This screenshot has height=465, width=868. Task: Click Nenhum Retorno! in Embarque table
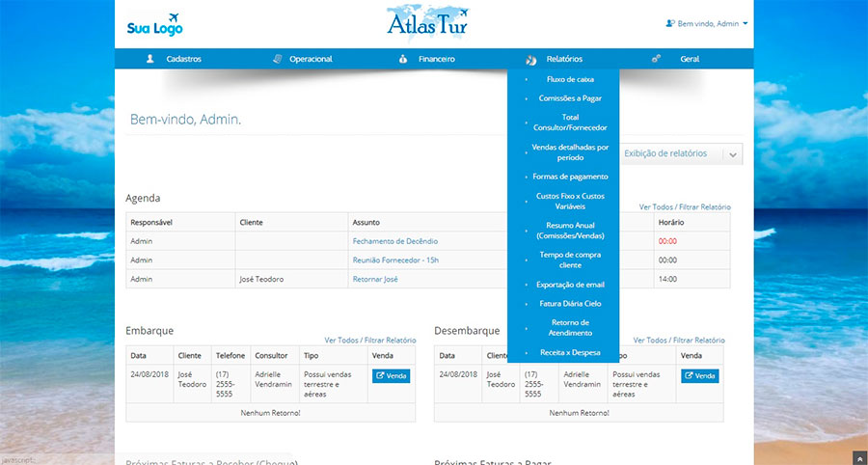(x=271, y=413)
